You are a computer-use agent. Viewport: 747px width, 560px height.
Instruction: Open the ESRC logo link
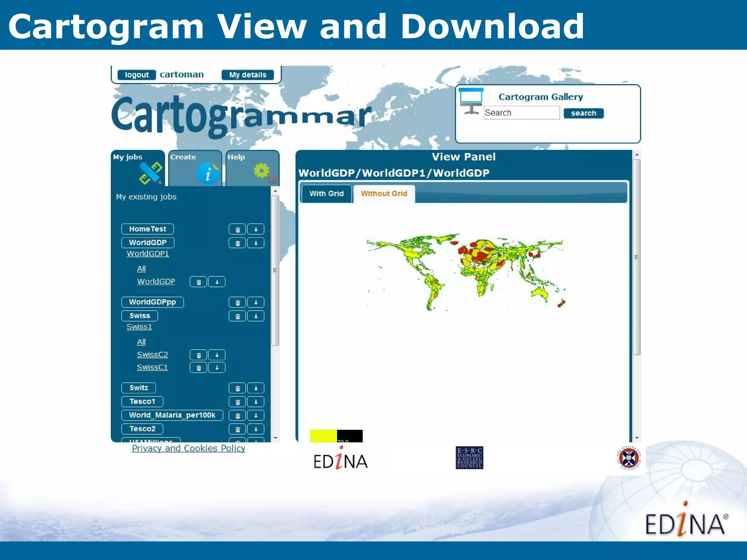coord(469,458)
